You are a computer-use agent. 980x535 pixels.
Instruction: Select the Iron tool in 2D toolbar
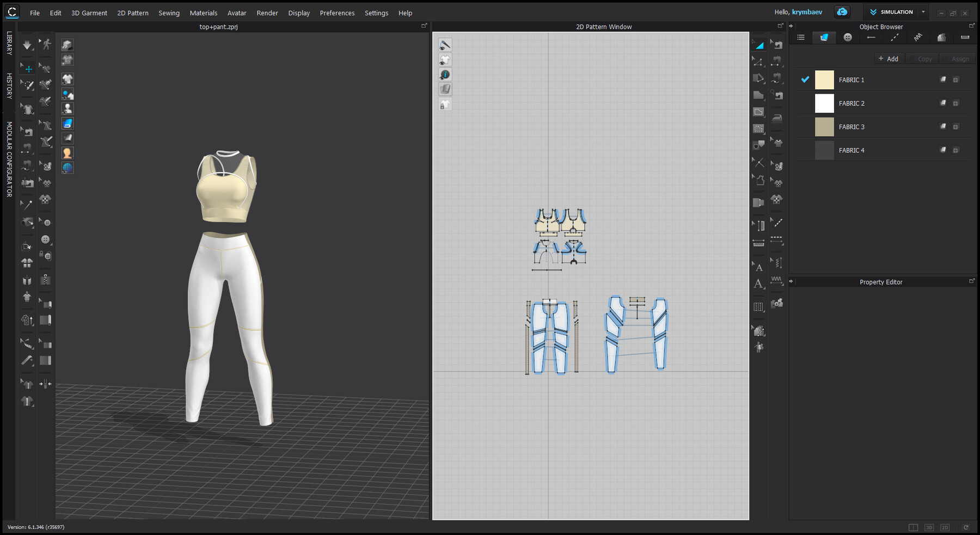[x=777, y=118]
